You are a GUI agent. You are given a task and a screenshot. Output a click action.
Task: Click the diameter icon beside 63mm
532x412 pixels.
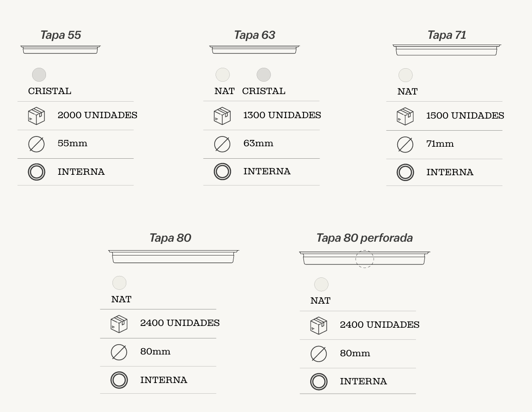222,144
